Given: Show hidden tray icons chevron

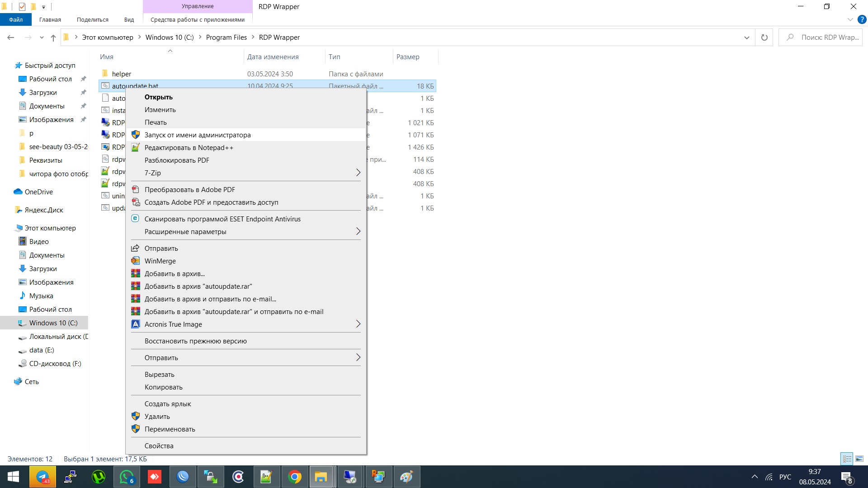Looking at the screenshot, I should pos(755,477).
